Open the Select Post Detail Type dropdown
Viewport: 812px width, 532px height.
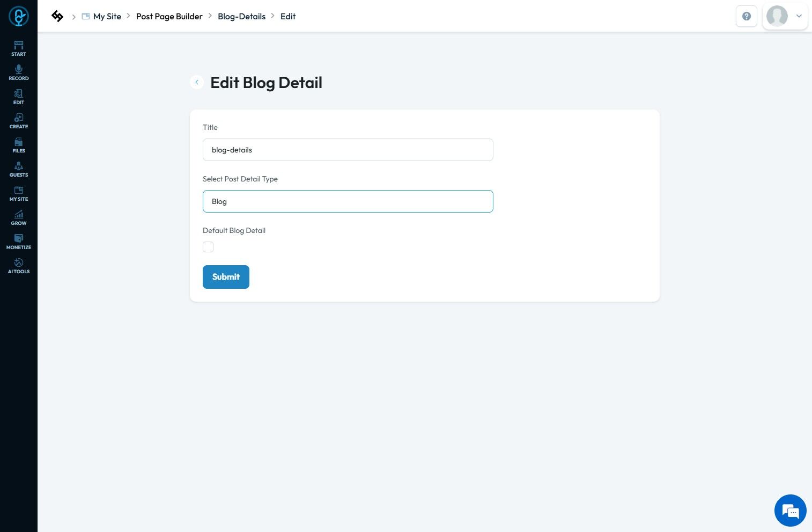348,201
